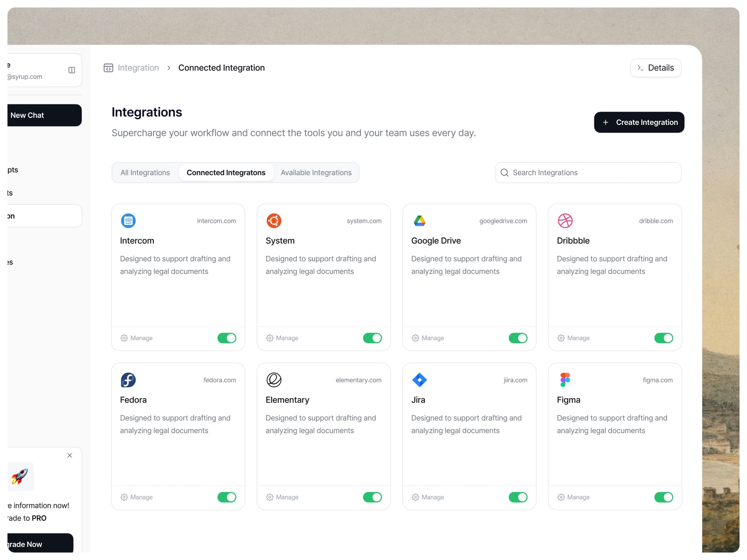This screenshot has width=747, height=560.
Task: Click the System Ubuntu-style logo icon
Action: coord(274,221)
